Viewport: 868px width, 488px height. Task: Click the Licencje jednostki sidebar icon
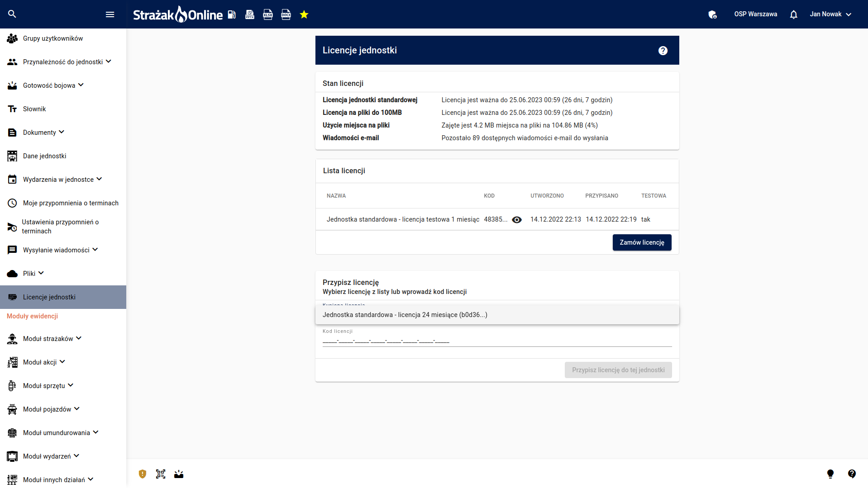click(x=12, y=297)
